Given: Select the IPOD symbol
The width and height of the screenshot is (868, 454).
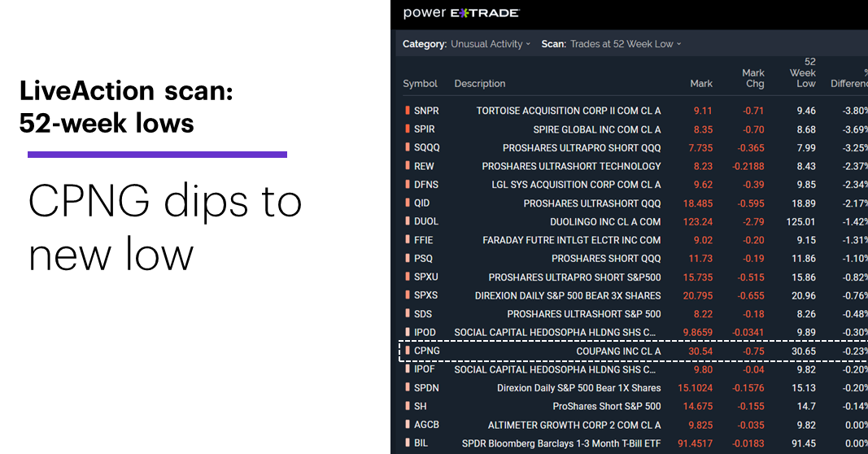Looking at the screenshot, I should point(425,332).
